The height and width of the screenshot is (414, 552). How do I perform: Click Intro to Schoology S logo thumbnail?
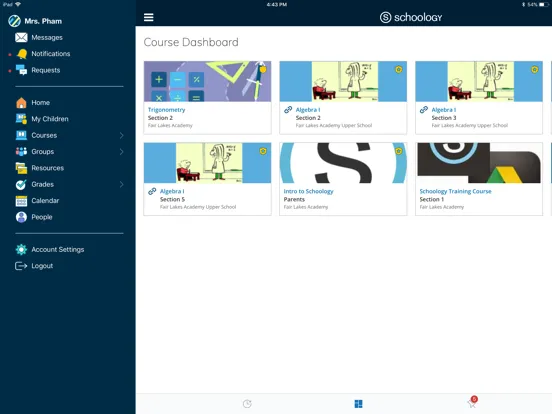tap(343, 163)
